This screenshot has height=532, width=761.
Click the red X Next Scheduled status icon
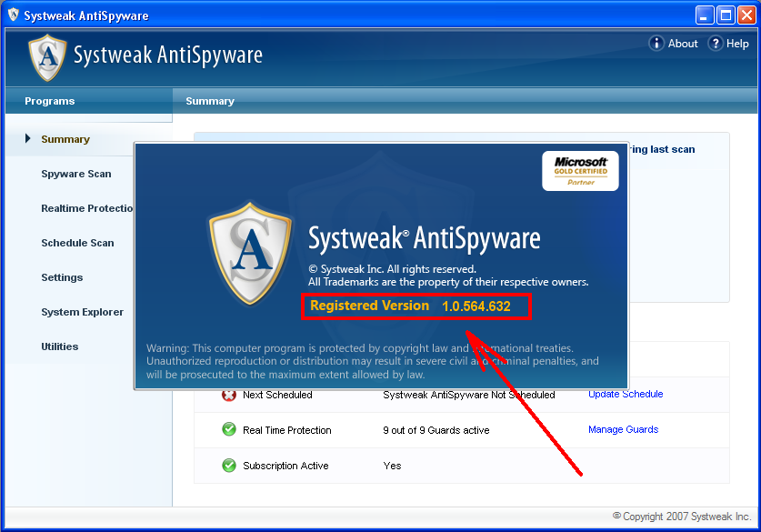[x=228, y=395]
